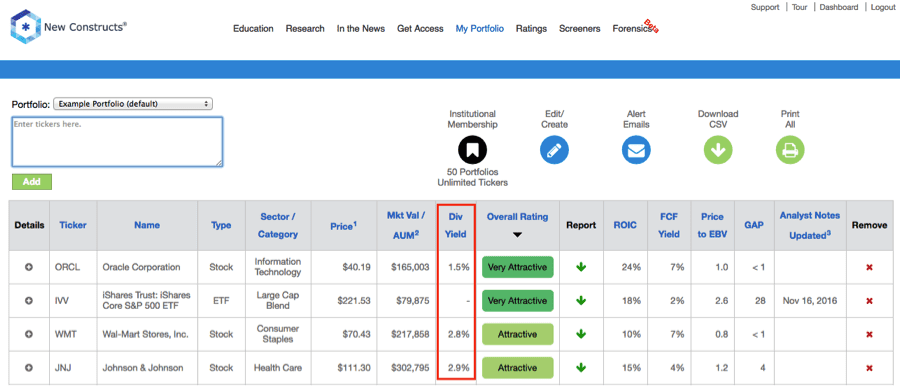This screenshot has height=386, width=900.
Task: Open the Education menu
Action: (253, 29)
